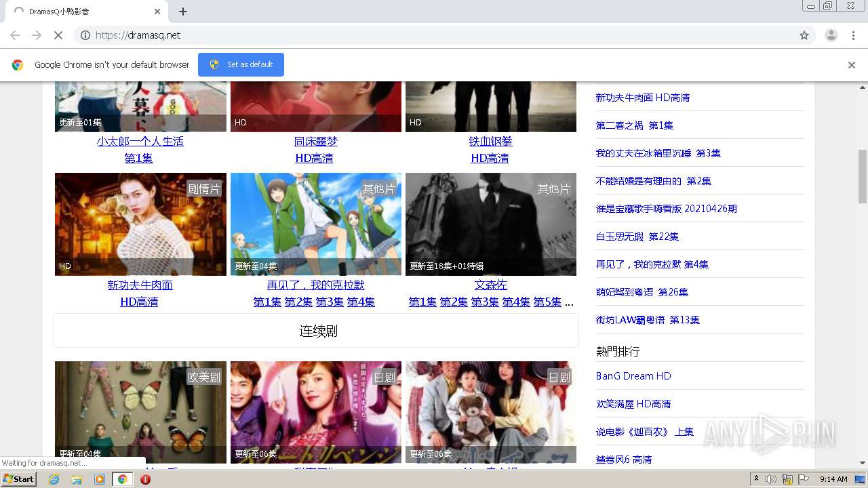Screen dimensions: 868x488
Task: Open a new tab
Action: pyautogui.click(x=183, y=12)
